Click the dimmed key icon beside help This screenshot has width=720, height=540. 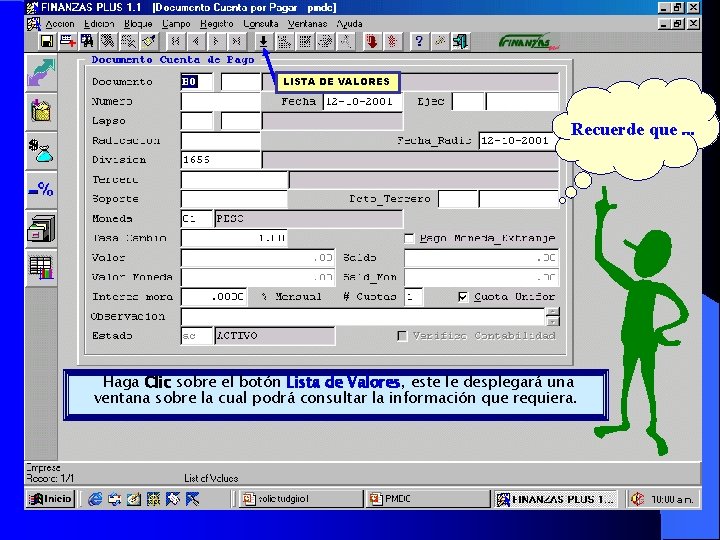pyautogui.click(x=439, y=42)
